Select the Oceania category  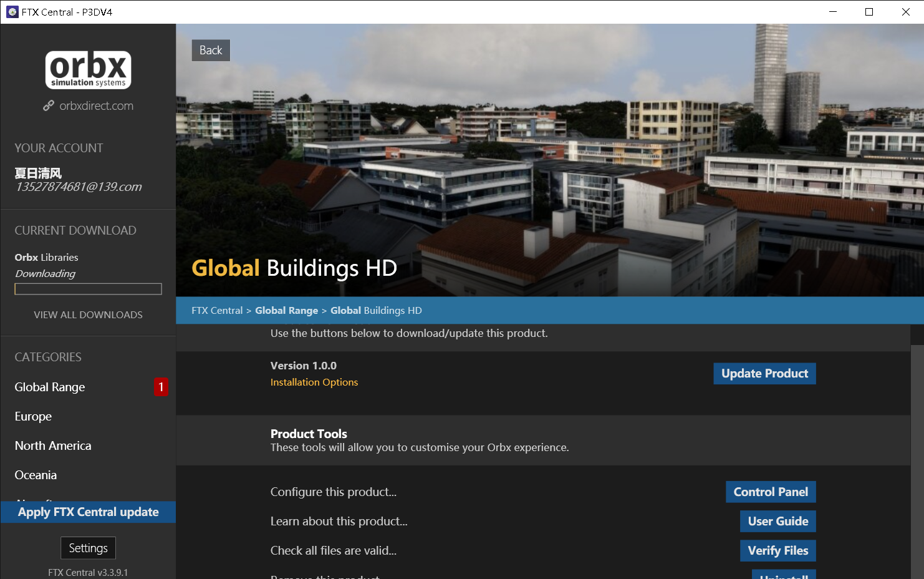tap(36, 475)
